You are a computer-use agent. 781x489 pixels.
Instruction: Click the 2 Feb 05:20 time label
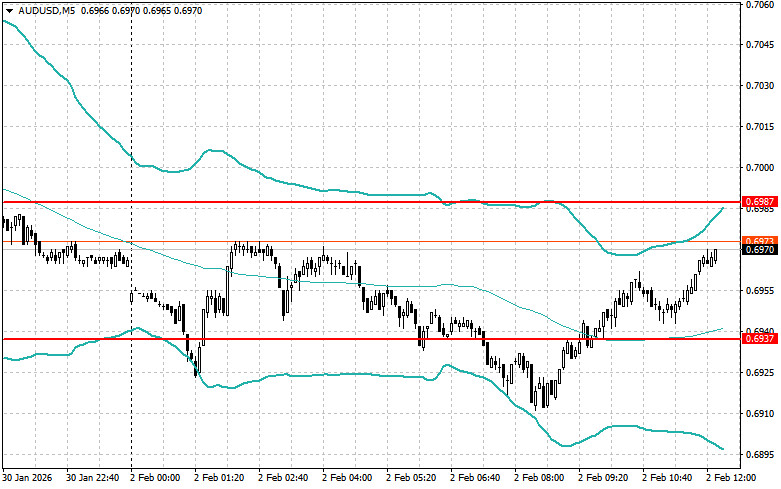[411, 478]
